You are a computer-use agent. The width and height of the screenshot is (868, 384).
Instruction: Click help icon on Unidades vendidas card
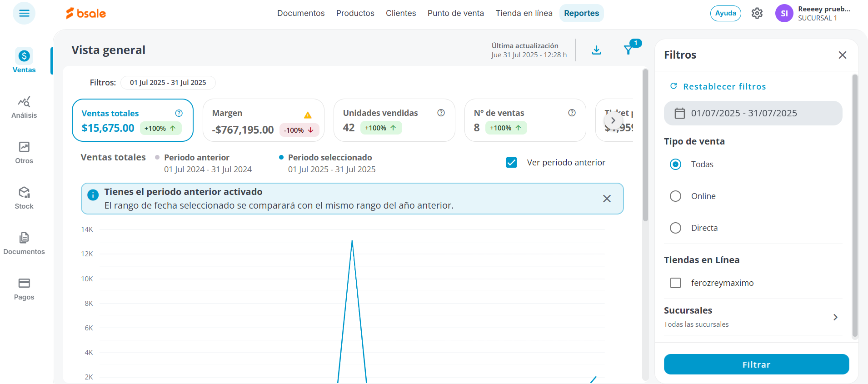441,113
